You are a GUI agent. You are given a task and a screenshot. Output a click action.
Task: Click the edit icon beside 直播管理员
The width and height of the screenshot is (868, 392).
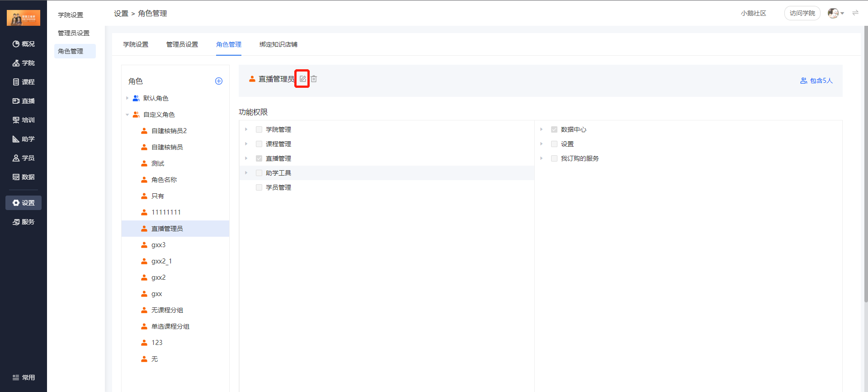point(302,79)
